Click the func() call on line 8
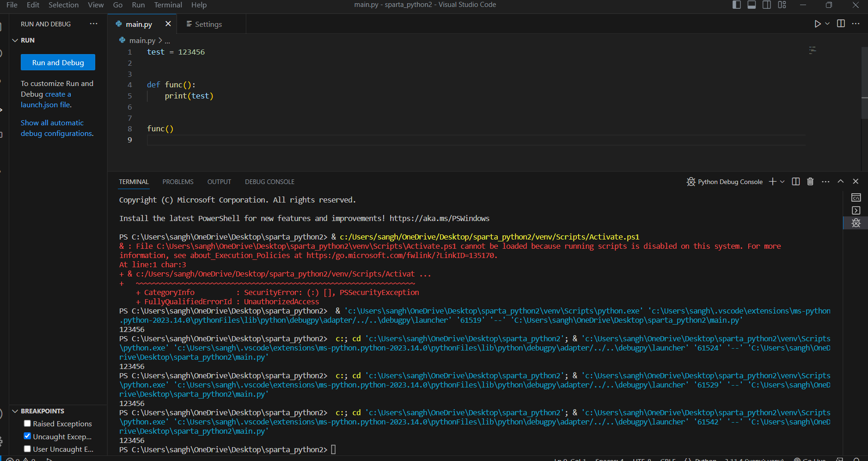 click(160, 129)
